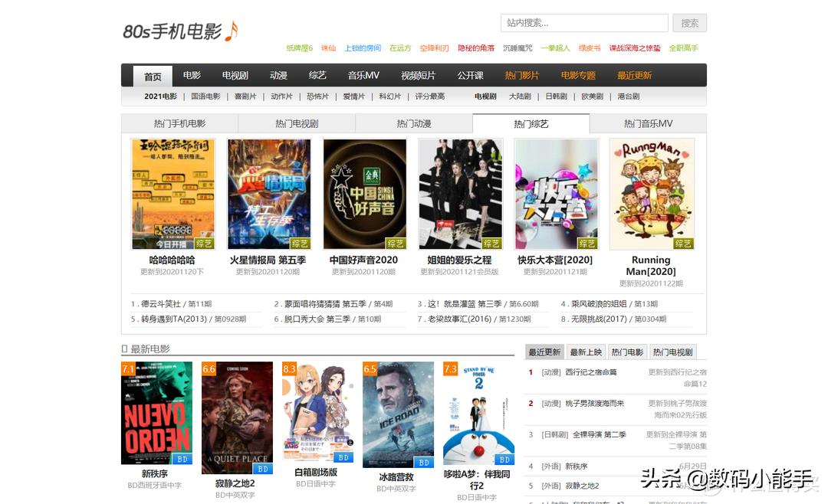828x504 pixels.
Task: Open the 电影 item in the navigation bar
Action: click(191, 75)
